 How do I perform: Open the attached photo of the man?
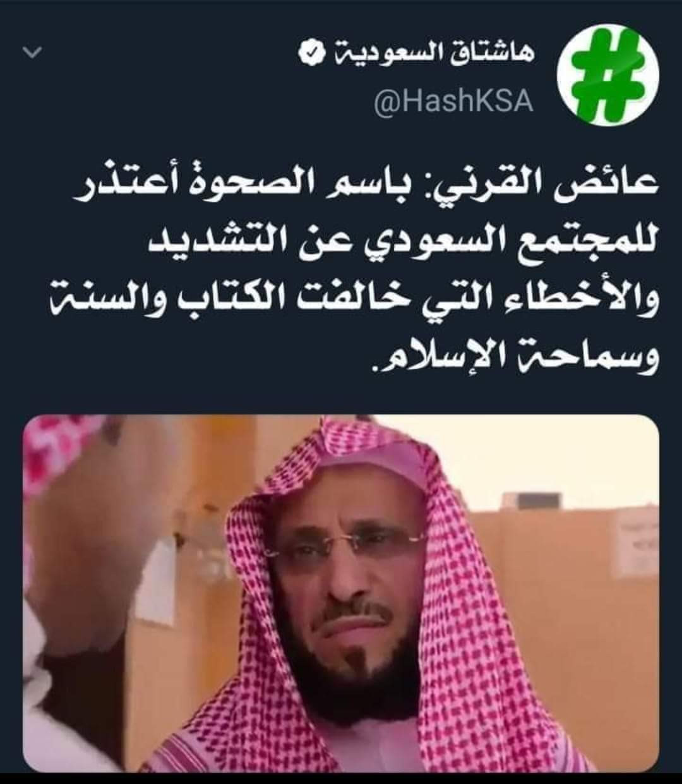tap(342, 593)
